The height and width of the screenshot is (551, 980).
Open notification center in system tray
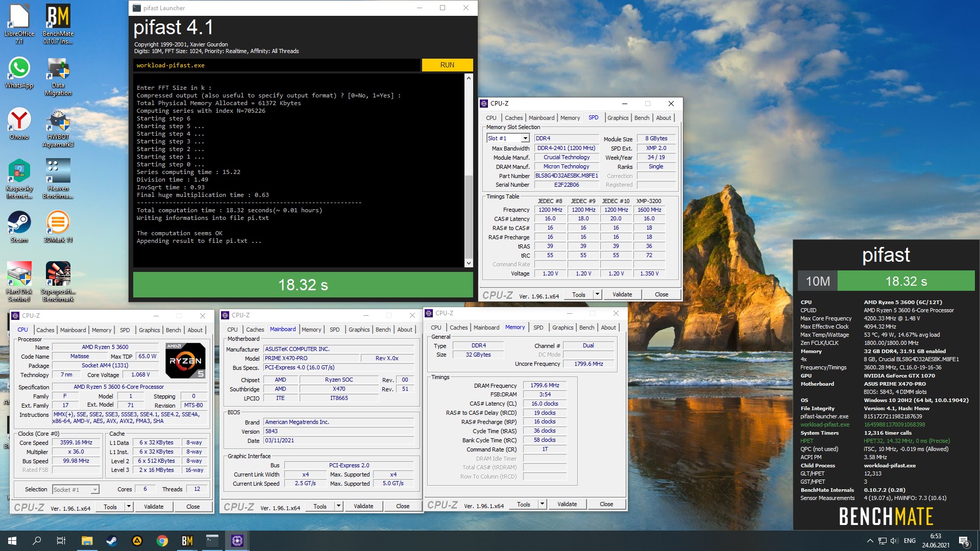pos(964,541)
